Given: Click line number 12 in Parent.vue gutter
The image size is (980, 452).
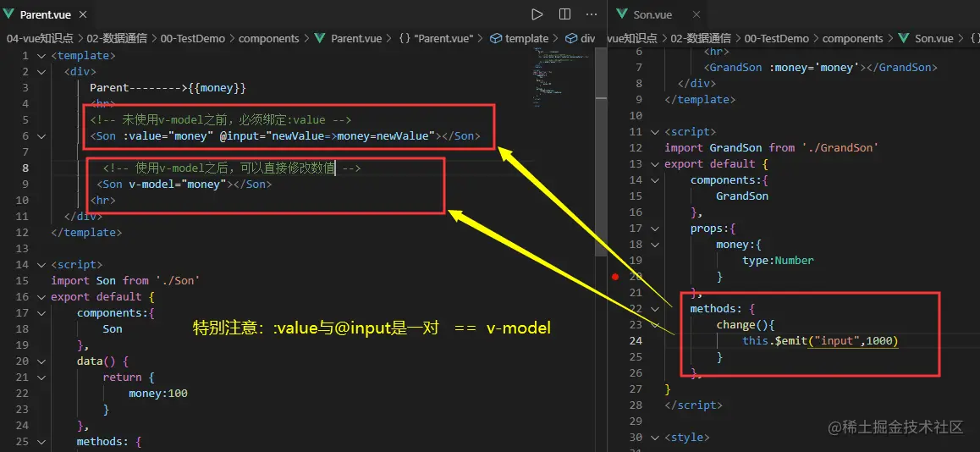Looking at the screenshot, I should pyautogui.click(x=23, y=233).
